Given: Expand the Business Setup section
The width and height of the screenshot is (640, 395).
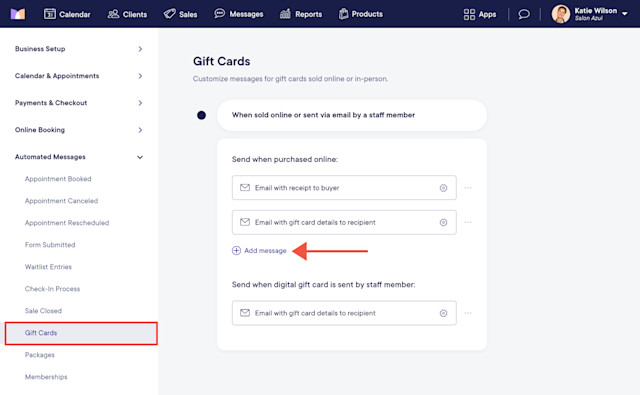Looking at the screenshot, I should point(78,49).
